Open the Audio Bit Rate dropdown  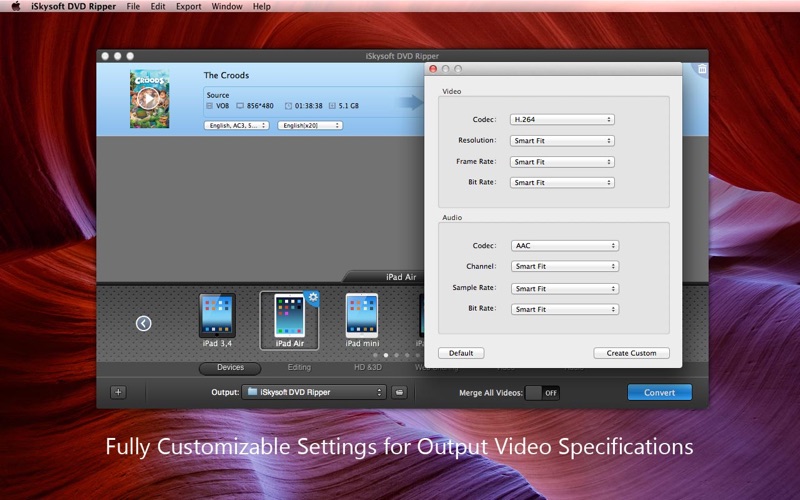coord(565,309)
